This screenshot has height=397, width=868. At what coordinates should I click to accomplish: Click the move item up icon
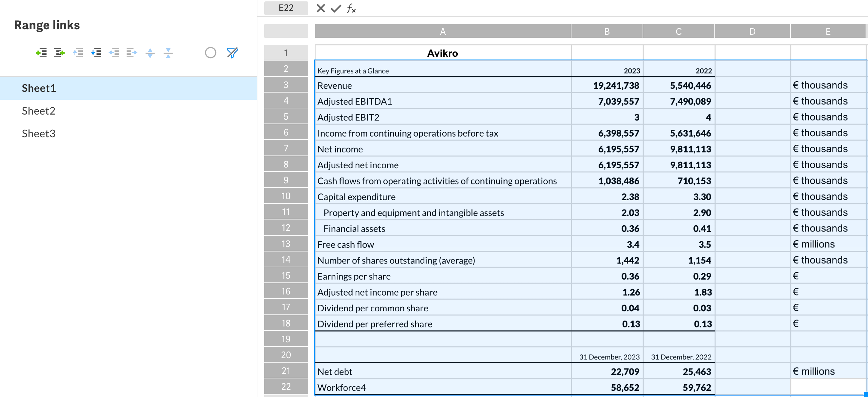78,53
